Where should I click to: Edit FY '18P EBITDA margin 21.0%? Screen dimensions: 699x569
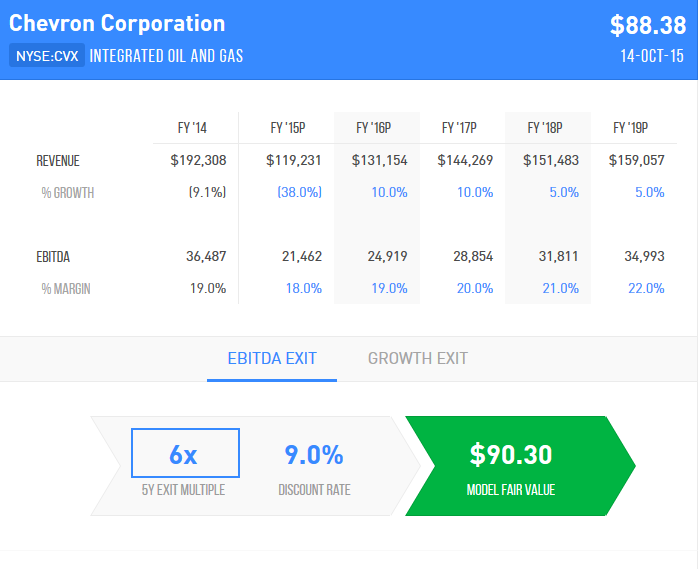point(563,288)
